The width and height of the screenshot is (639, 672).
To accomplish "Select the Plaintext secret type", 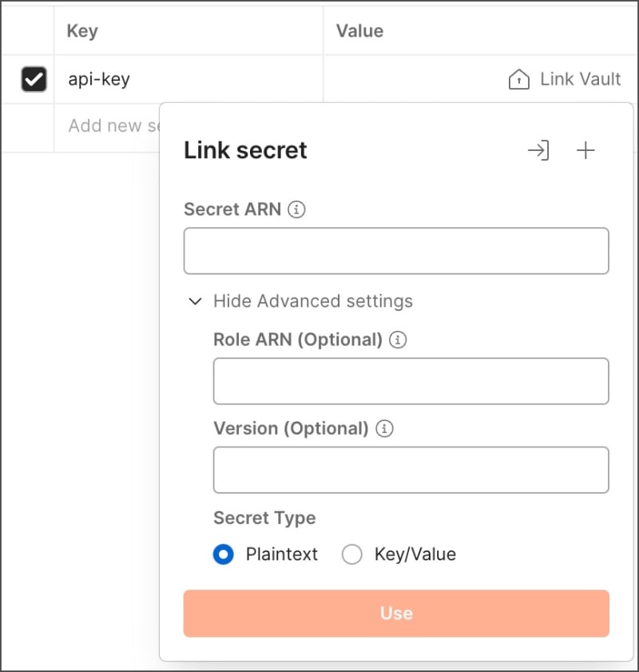I will coord(223,554).
